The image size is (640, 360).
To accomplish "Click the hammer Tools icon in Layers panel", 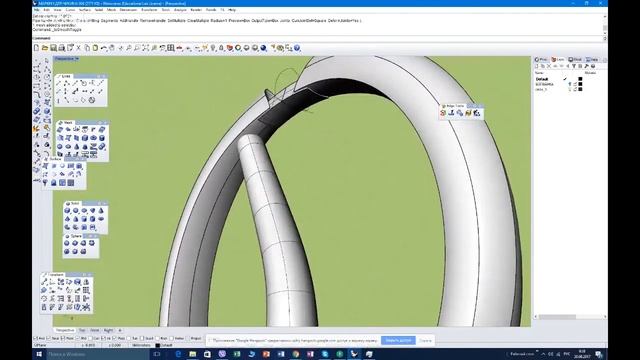I will [587, 66].
